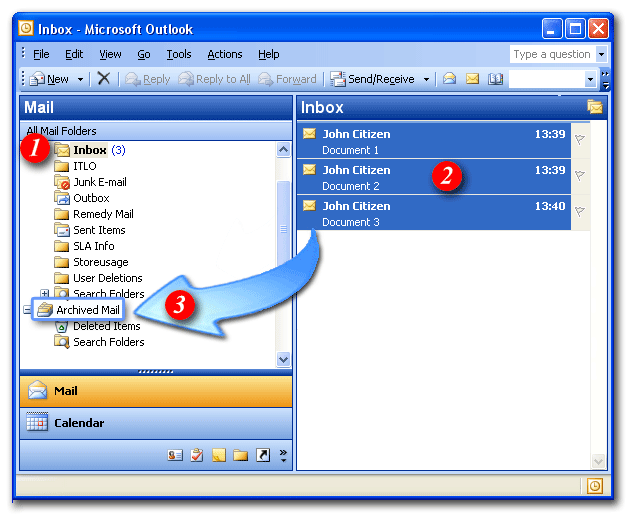The image size is (627, 516).
Task: Click the Delete (X) toolbar icon
Action: pos(104,79)
